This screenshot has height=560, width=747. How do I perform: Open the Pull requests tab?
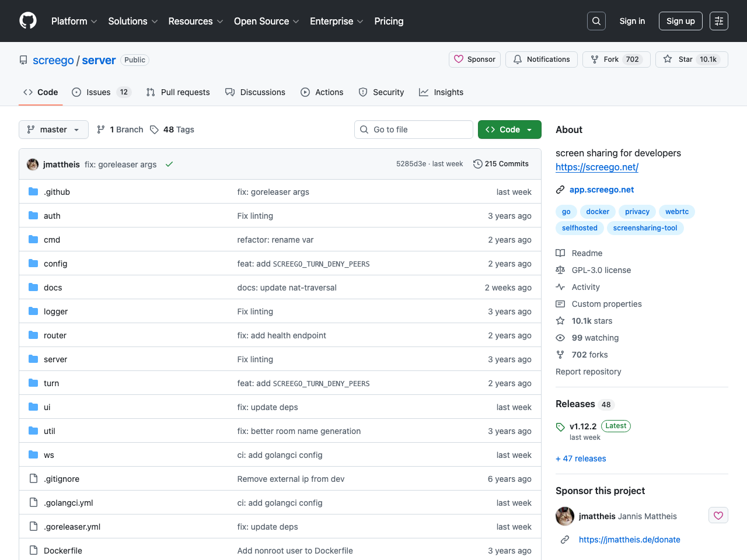178,92
